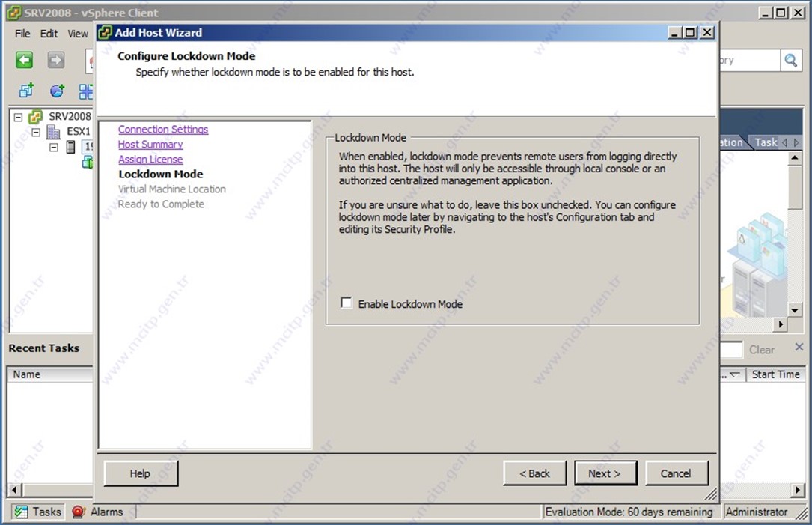Image resolution: width=812 pixels, height=525 pixels.
Task: Click the scroll left arrow under Recent Tasks
Action: pyautogui.click(x=14, y=489)
